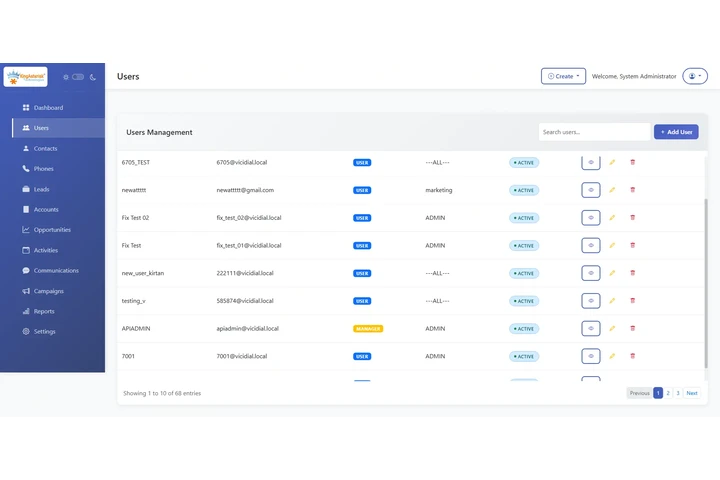Go to Next page of users
720x480 pixels.
(692, 393)
